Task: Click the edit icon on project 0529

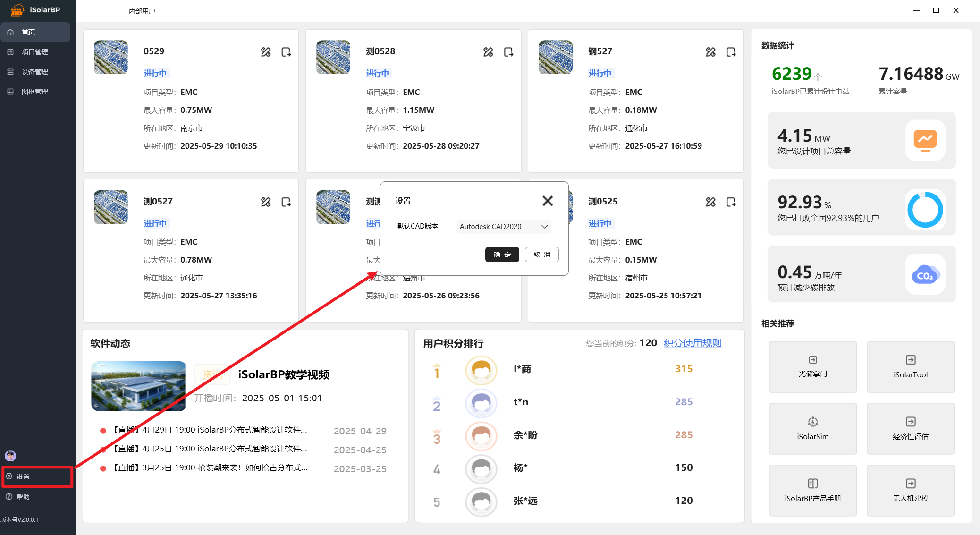Action: 266,52
